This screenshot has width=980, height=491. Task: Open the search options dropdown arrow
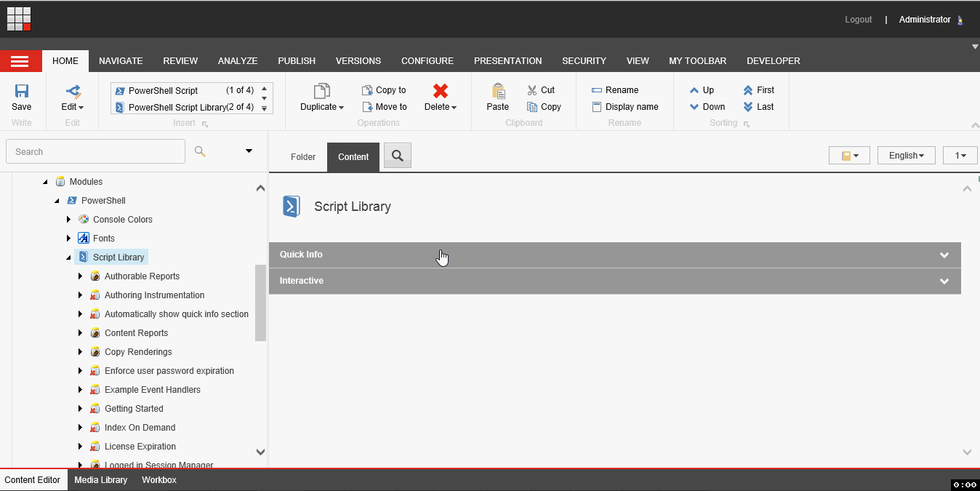(x=249, y=151)
